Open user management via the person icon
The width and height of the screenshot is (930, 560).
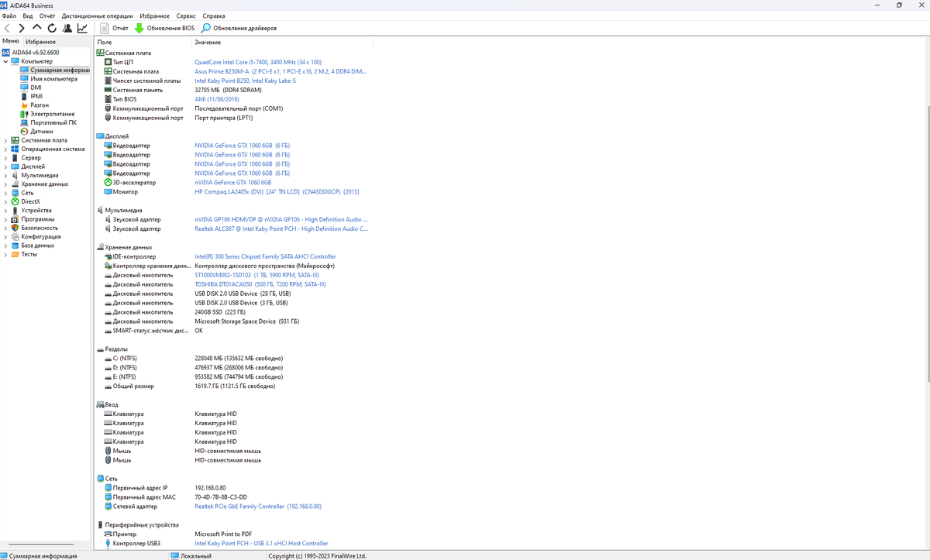point(67,28)
